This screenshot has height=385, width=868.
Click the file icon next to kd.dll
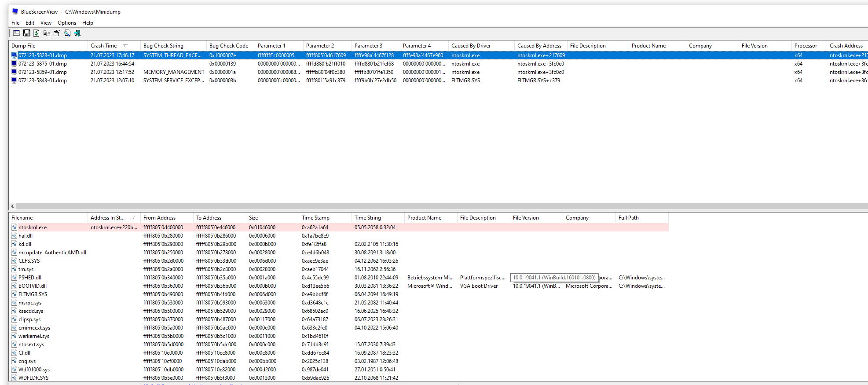click(14, 244)
